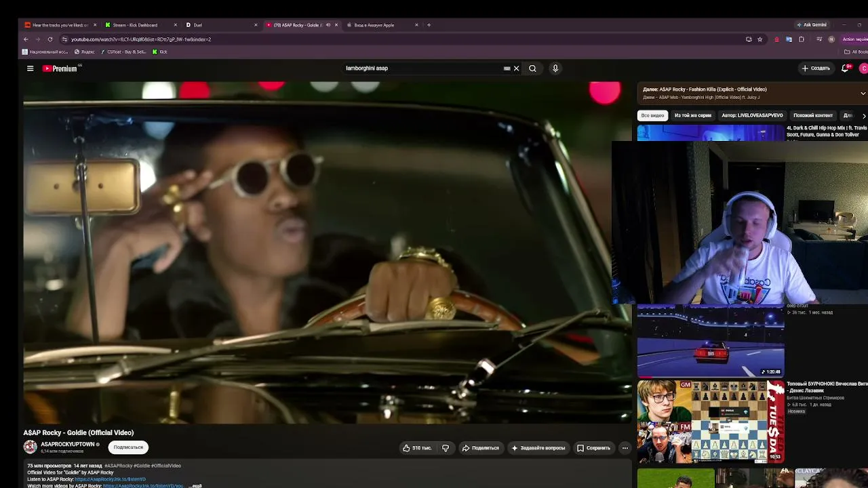
Task: Select the 'Автор: LIVELOVEASAPVEVO' filter chip
Action: [x=752, y=115]
